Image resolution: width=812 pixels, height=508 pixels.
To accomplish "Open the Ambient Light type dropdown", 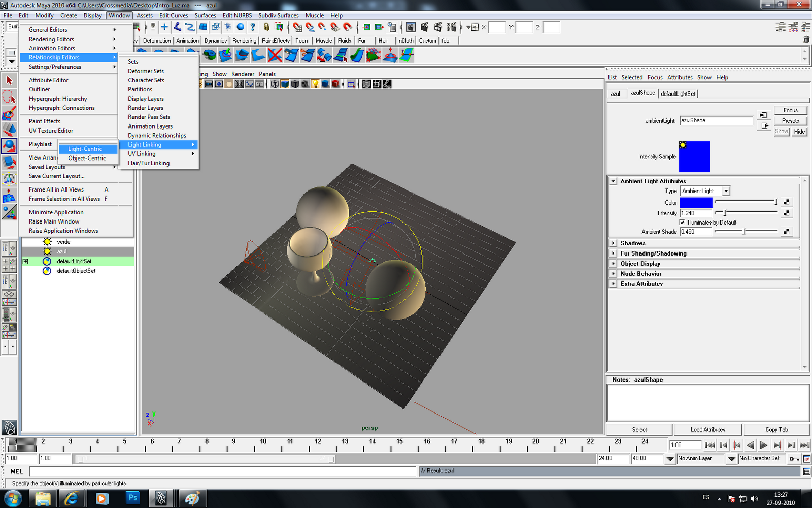I will pos(726,190).
